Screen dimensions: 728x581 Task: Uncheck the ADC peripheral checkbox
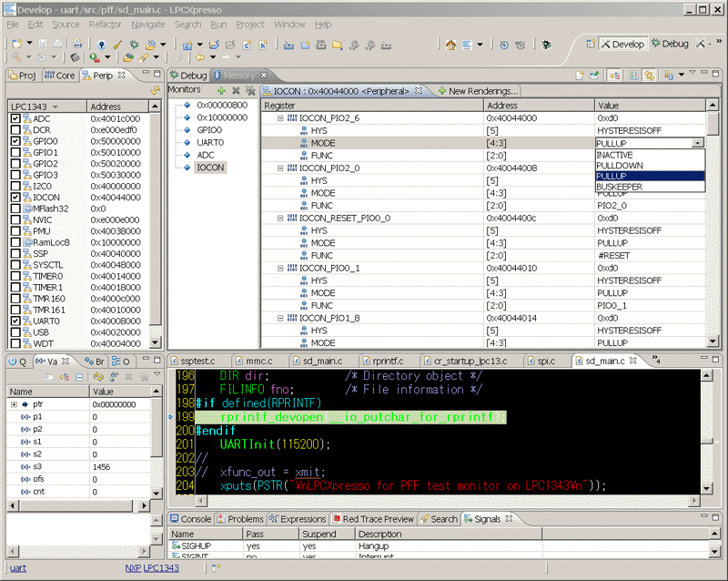point(15,118)
